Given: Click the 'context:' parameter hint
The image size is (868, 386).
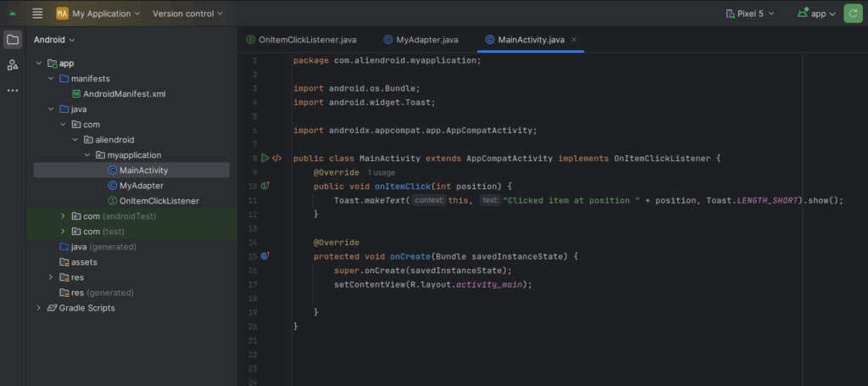Looking at the screenshot, I should (430, 200).
